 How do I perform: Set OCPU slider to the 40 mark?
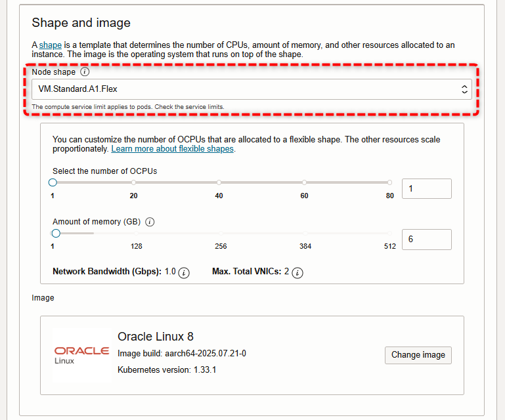click(219, 182)
